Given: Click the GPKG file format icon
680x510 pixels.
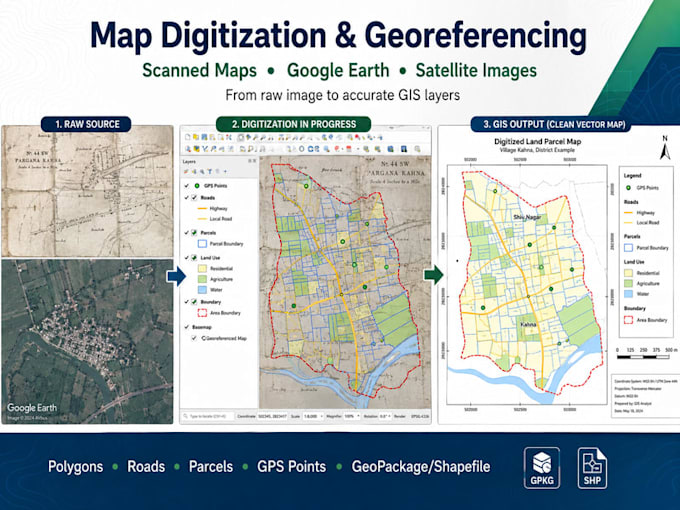Looking at the screenshot, I should click(542, 468).
